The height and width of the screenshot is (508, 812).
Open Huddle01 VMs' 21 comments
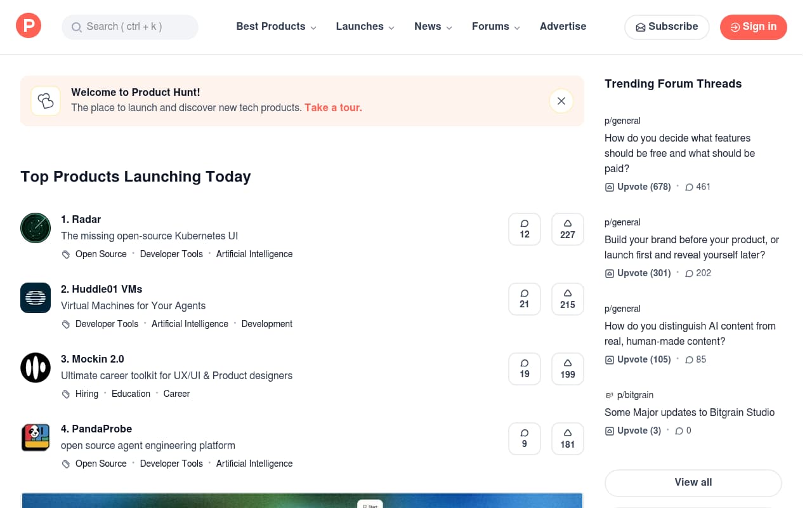click(525, 299)
